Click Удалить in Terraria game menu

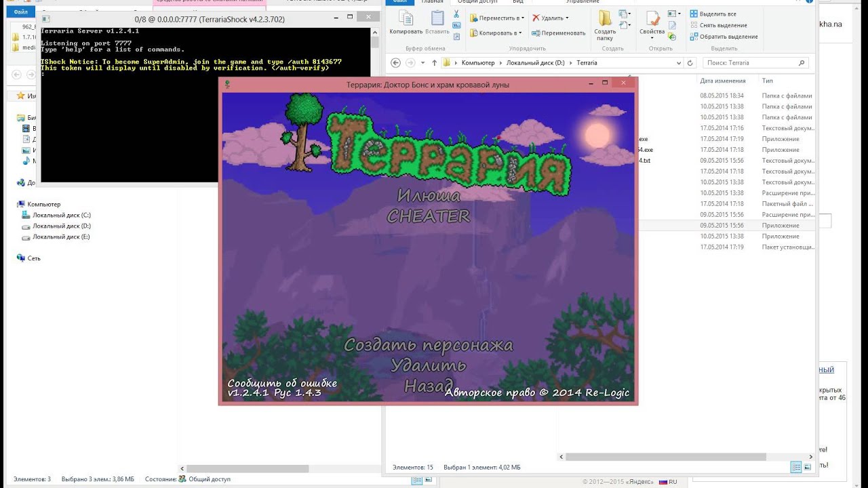pos(428,365)
